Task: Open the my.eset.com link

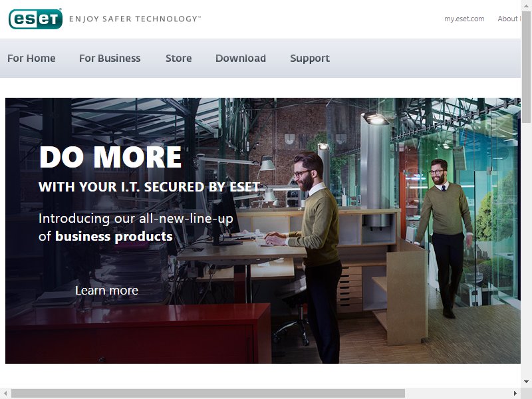Action: coord(464,19)
